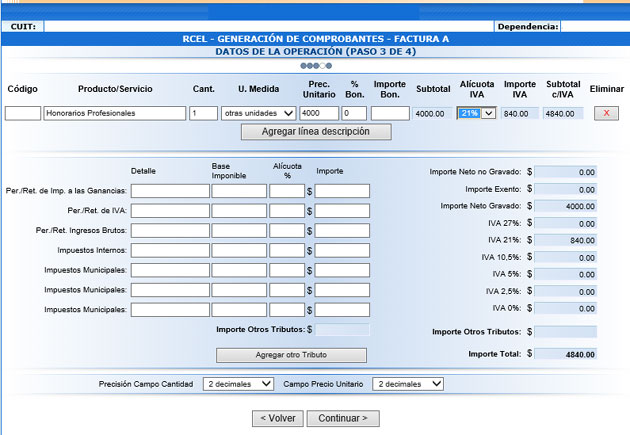
Task: Click the step progress dots indicator
Action: point(316,65)
